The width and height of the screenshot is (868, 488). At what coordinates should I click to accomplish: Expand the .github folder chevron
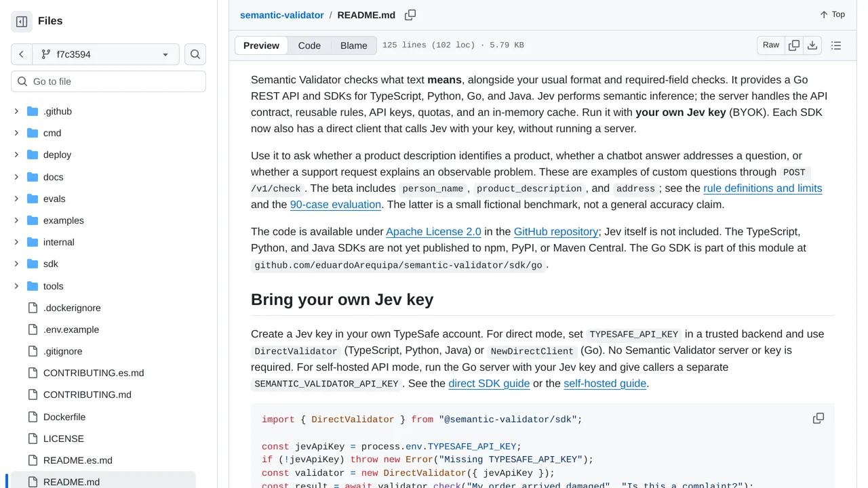(16, 111)
